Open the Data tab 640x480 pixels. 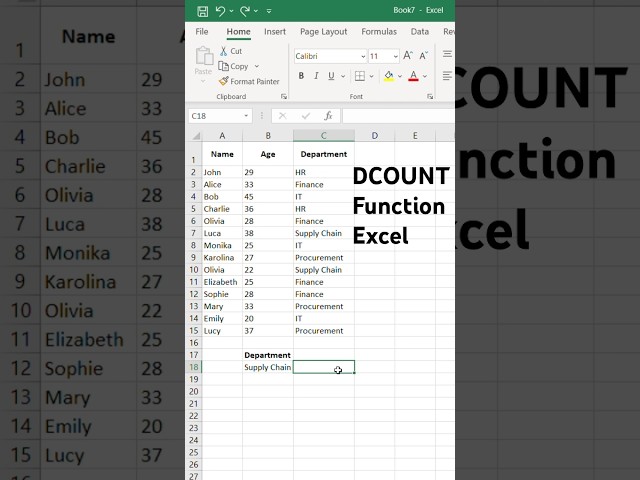[420, 31]
